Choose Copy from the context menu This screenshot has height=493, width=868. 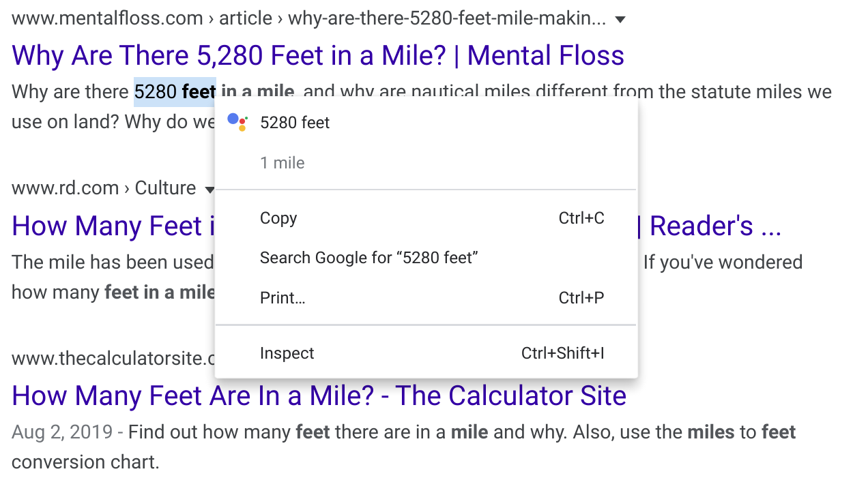[278, 218]
